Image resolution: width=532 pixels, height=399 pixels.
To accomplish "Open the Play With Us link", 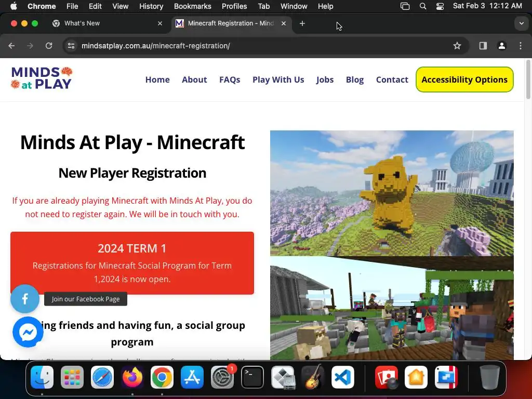I will [278, 79].
